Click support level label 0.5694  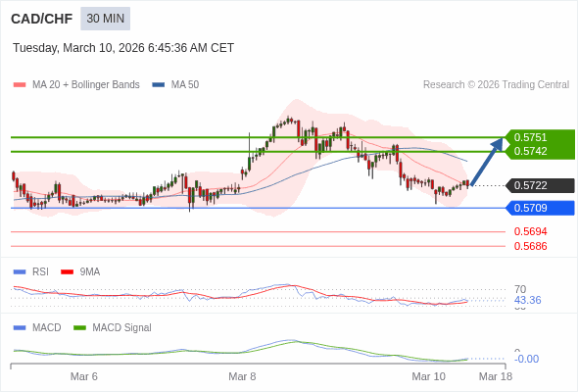[530, 231]
